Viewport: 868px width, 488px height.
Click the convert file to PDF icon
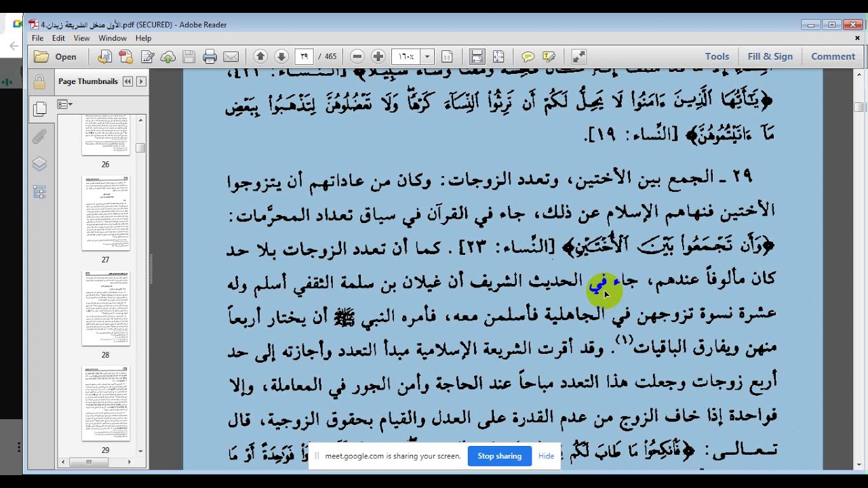click(x=104, y=57)
